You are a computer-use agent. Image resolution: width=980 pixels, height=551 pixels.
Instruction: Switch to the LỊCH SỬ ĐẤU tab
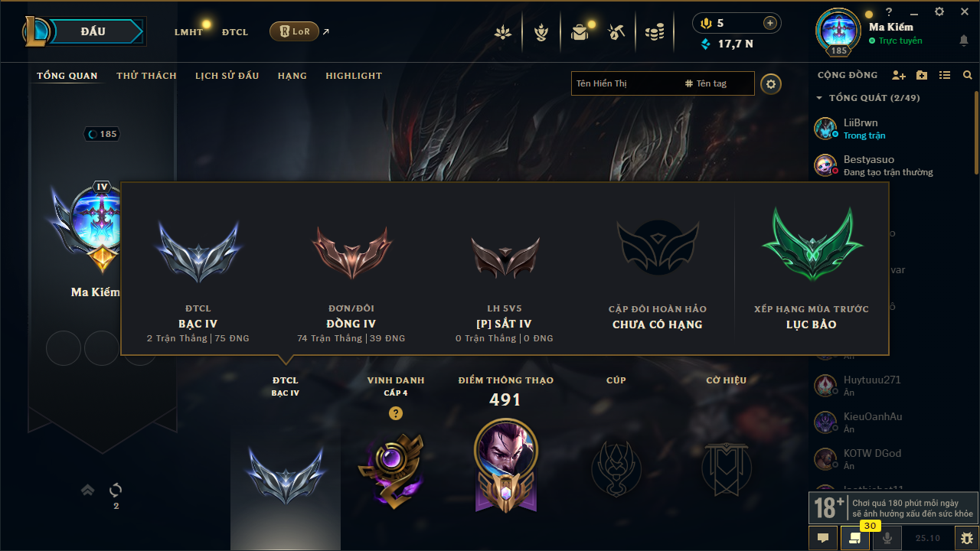coord(227,76)
